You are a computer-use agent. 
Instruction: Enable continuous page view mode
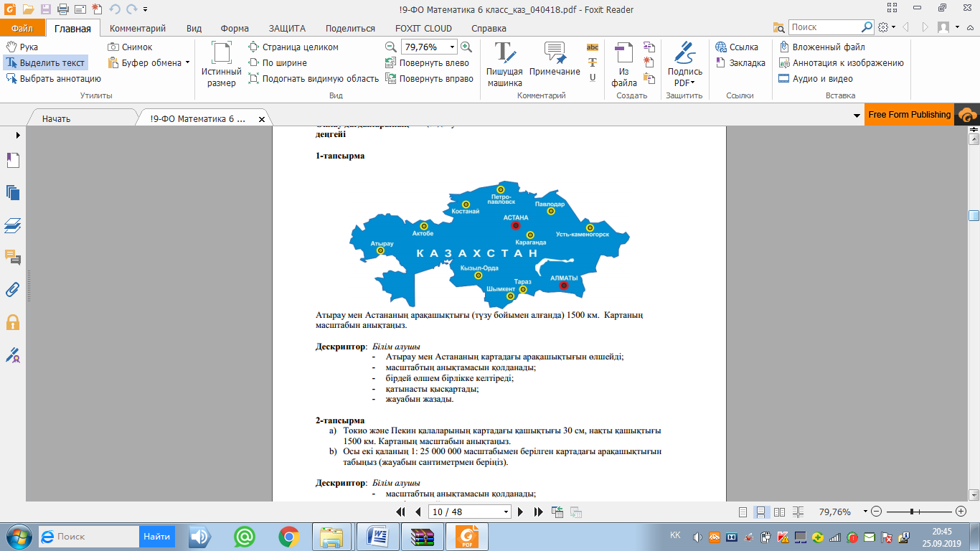(760, 512)
